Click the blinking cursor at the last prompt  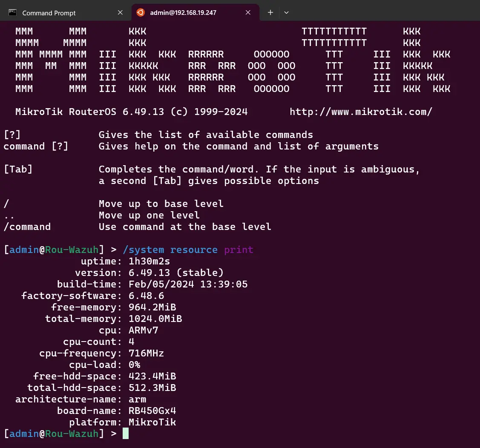coord(126,434)
